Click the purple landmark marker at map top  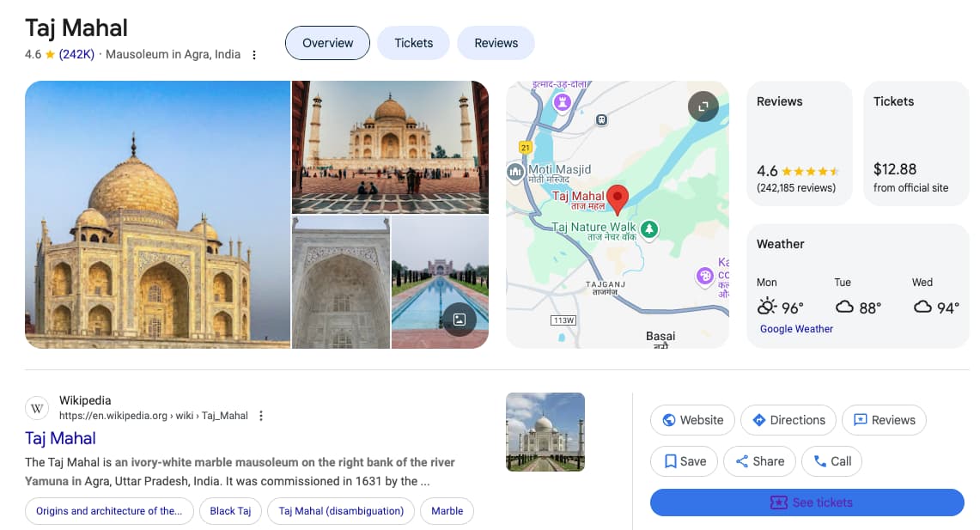click(562, 102)
